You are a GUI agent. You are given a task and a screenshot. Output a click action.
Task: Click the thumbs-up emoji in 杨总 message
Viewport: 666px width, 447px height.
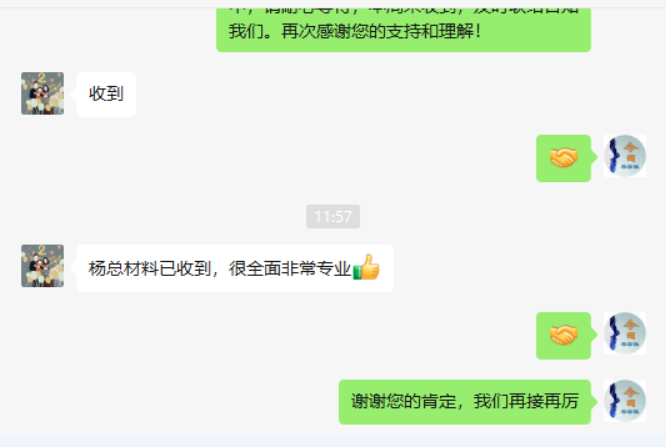[366, 267]
